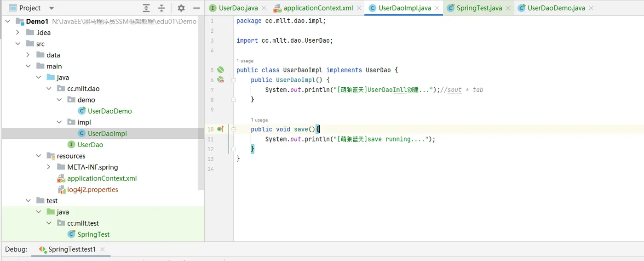Click the Project panel vertical scrollbar

coord(201,103)
